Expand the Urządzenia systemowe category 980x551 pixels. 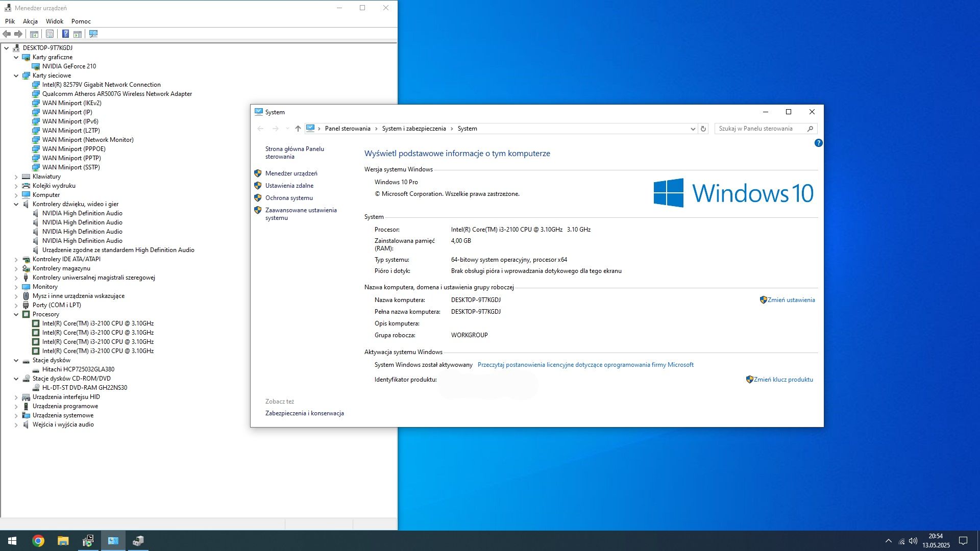click(x=16, y=415)
